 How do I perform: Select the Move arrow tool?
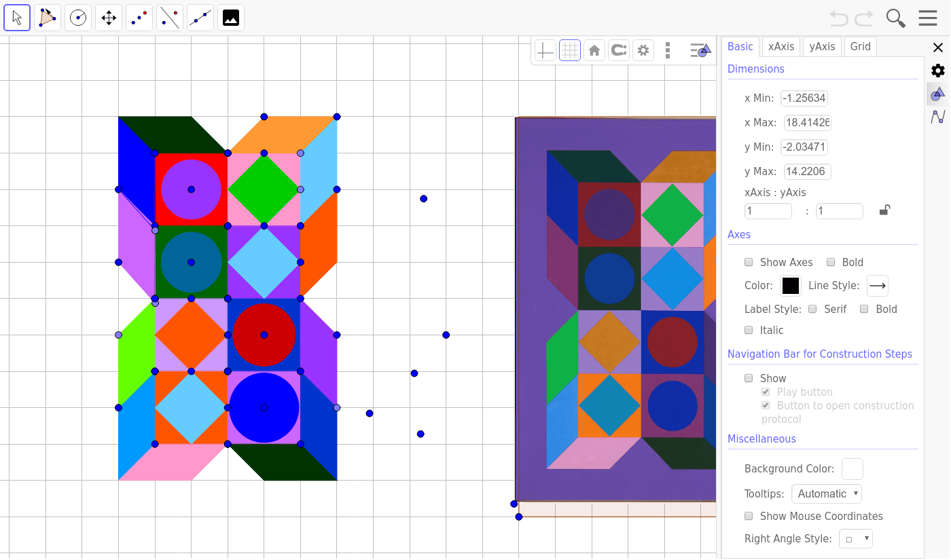[17, 18]
